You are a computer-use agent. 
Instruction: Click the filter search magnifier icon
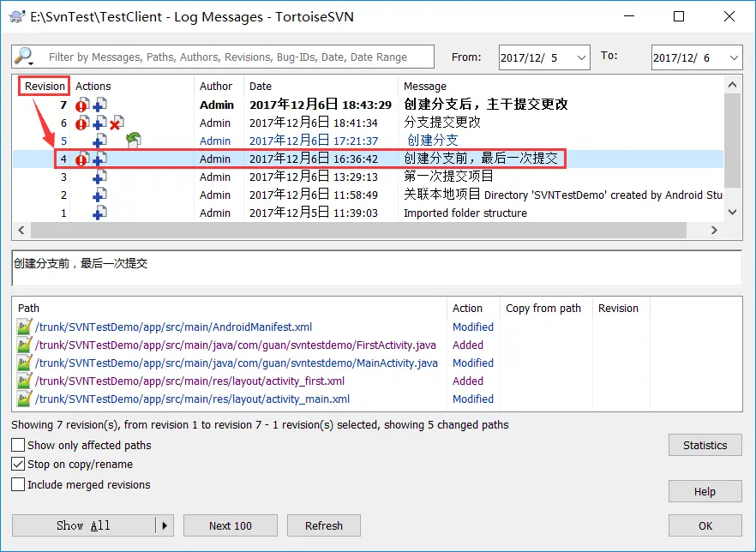coord(23,57)
